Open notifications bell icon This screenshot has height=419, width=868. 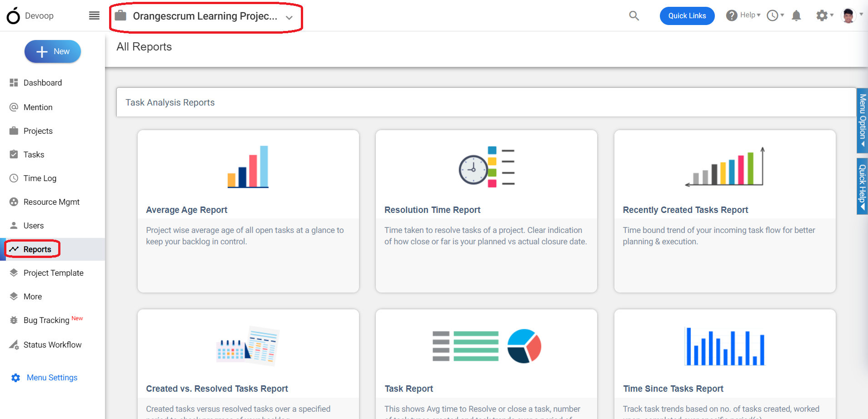[796, 16]
